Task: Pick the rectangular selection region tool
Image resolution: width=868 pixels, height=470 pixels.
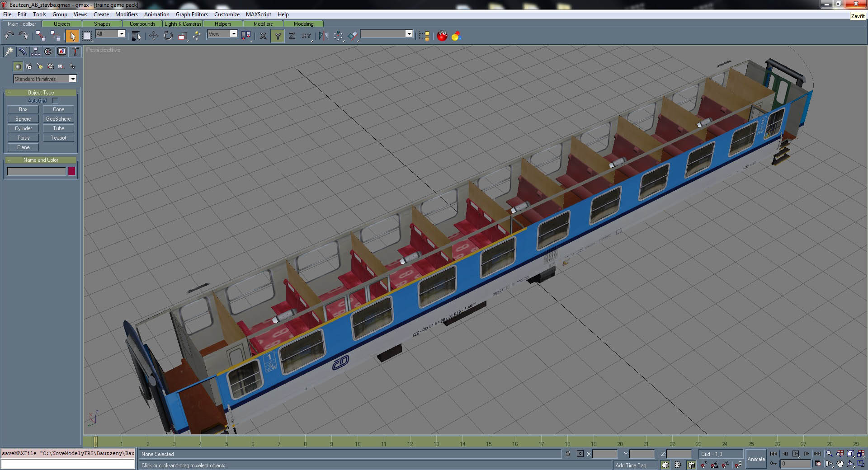Action: click(87, 36)
